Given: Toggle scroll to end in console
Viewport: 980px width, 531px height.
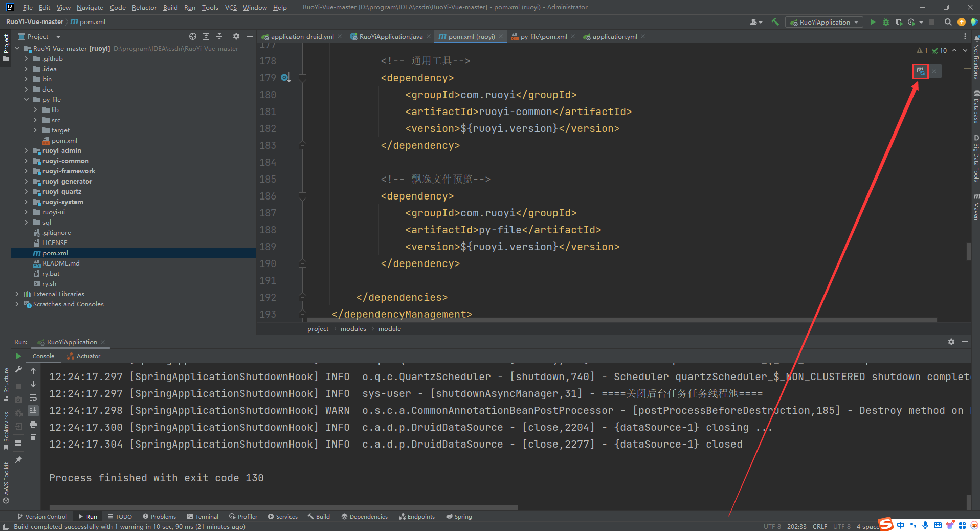Looking at the screenshot, I should coord(33,411).
